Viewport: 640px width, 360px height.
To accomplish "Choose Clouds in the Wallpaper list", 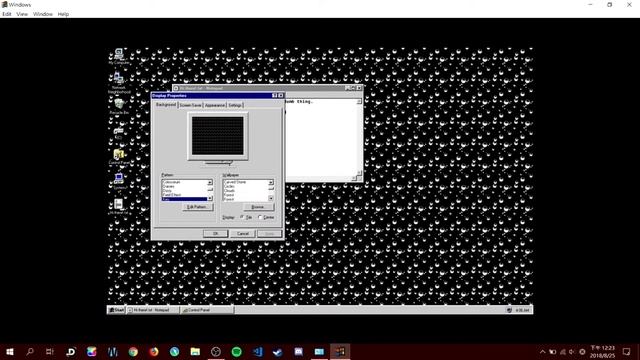I will pos(245,191).
